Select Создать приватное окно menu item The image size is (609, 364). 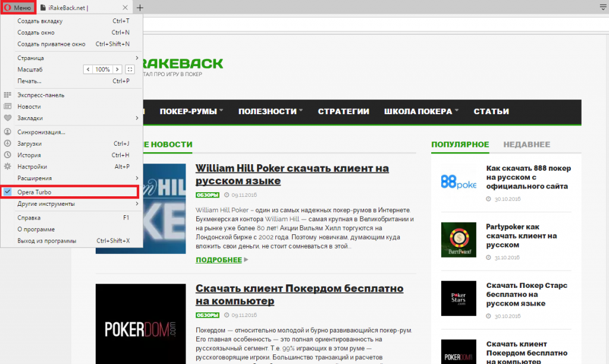[72, 44]
